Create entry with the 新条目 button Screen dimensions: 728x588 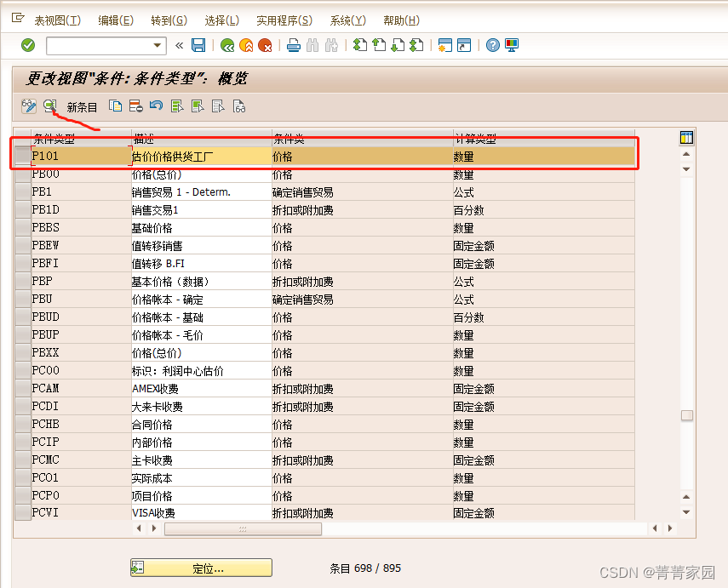pyautogui.click(x=81, y=107)
